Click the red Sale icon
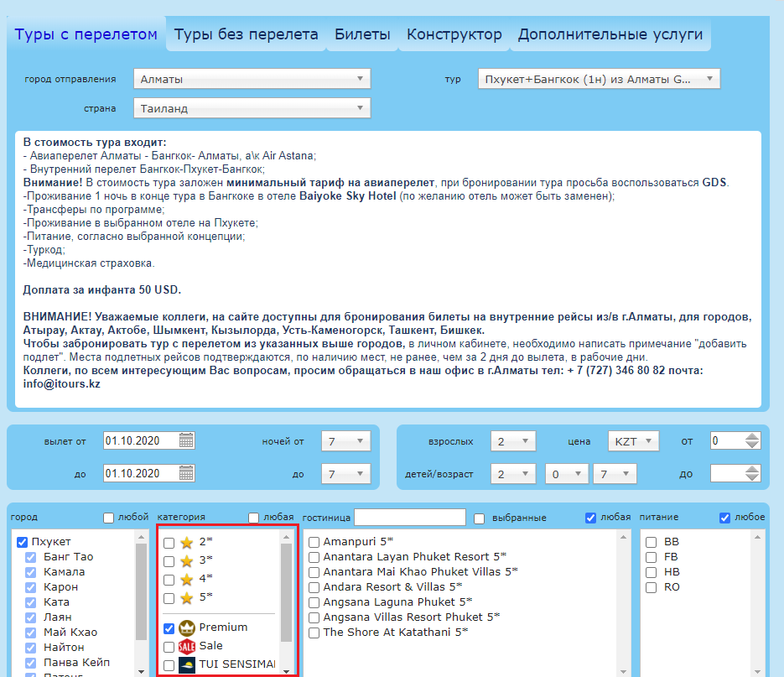 [187, 647]
